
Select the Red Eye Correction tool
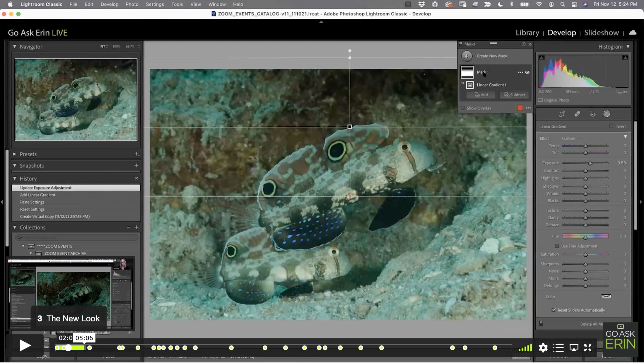592,114
